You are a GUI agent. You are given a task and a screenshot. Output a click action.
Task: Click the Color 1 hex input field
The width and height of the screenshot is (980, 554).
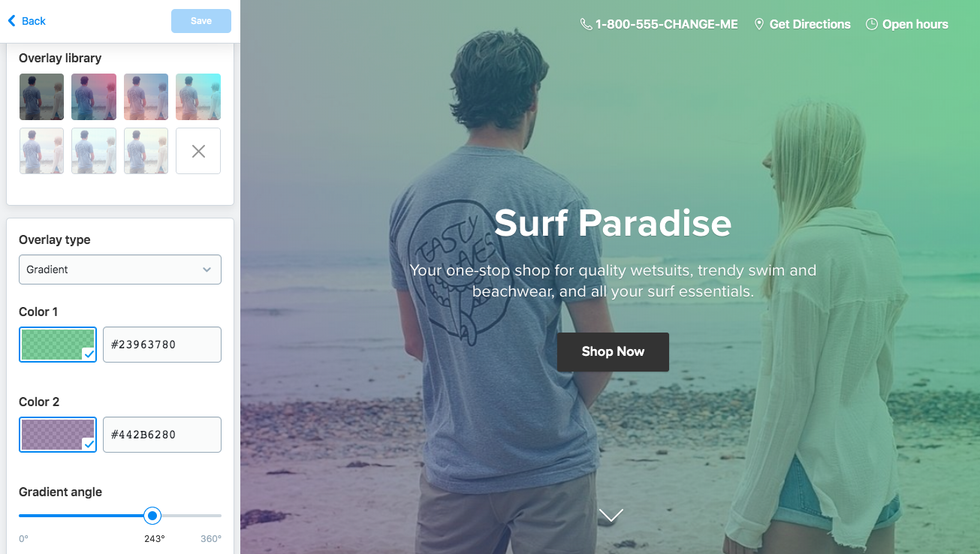pyautogui.click(x=162, y=345)
